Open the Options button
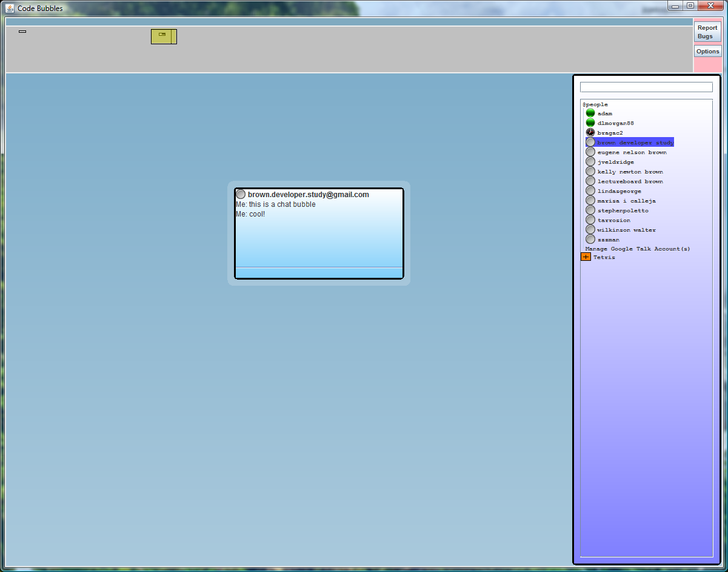This screenshot has height=572, width=728. (x=707, y=52)
